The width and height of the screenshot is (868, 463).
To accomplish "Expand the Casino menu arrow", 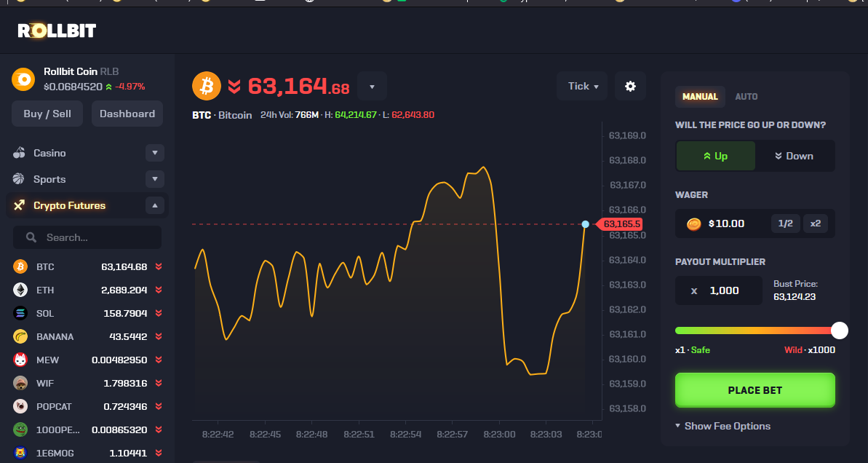I will point(155,152).
